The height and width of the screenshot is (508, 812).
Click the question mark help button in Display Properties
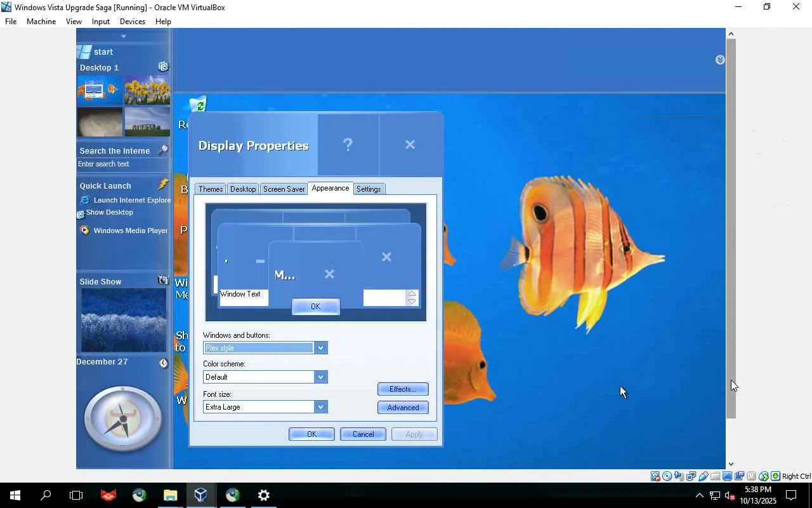click(348, 145)
